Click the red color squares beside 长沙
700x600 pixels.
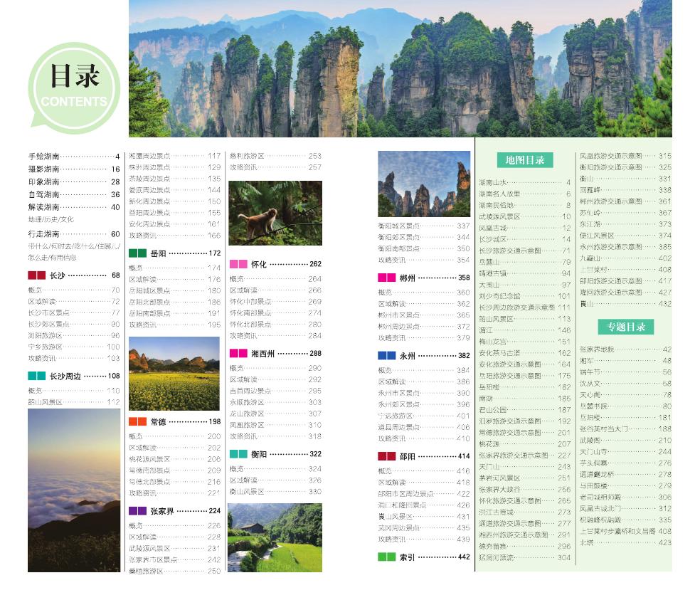pos(37,275)
